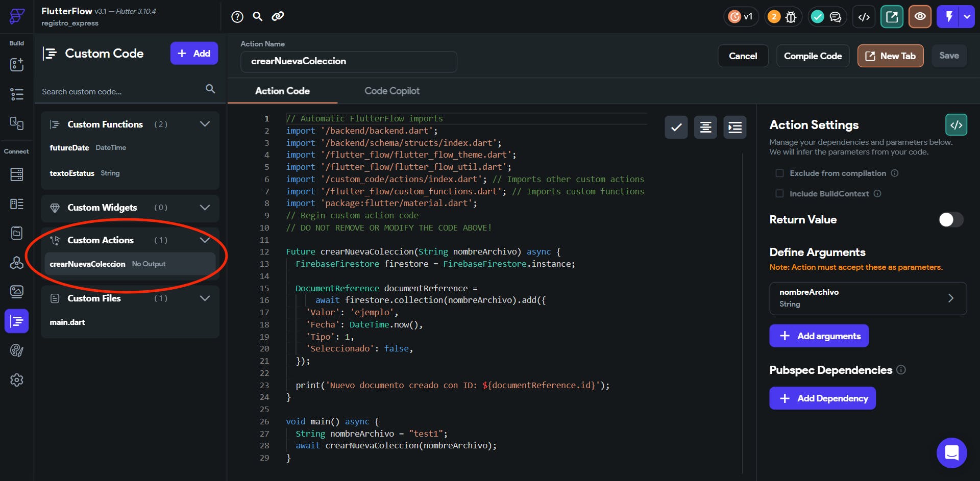This screenshot has height=481, width=980.
Task: Open Theme Settings in left sidebar
Action: pos(17,350)
